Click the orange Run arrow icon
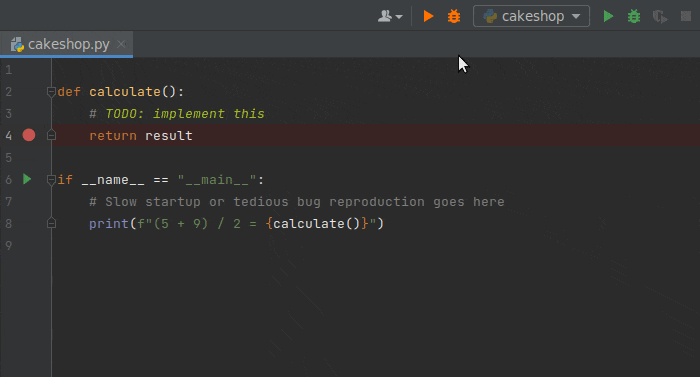 coord(428,17)
